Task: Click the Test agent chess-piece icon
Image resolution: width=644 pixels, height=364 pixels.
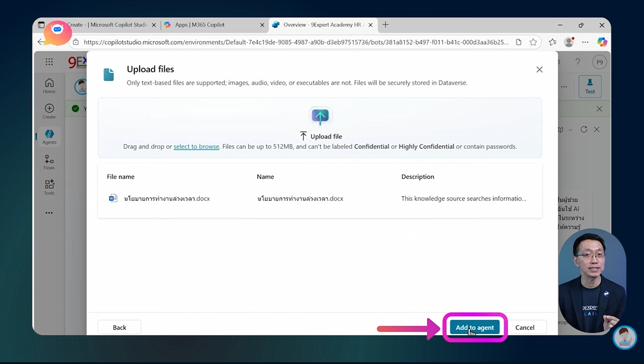Action: (589, 86)
